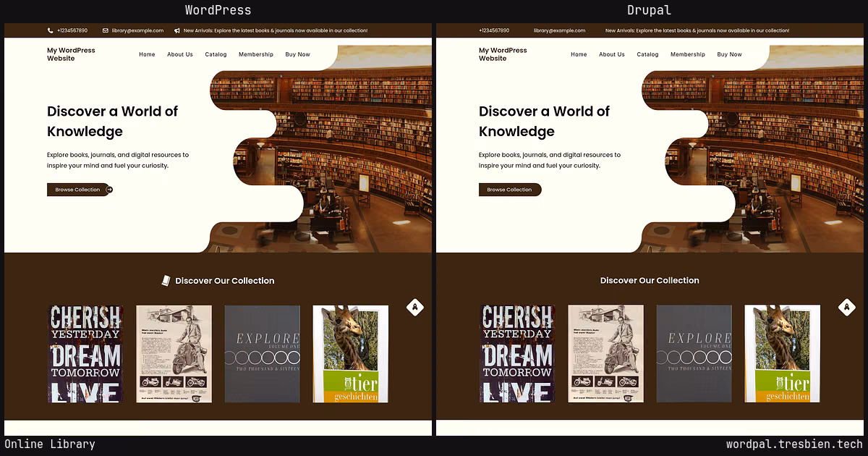
Task: Open Membership in the WordPress navigation
Action: click(x=256, y=54)
